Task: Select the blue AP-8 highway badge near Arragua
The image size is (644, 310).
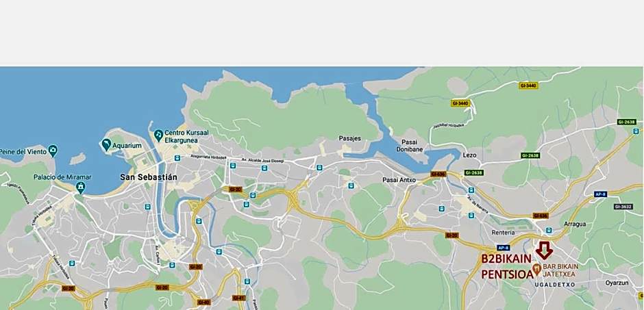Action: [x=600, y=194]
